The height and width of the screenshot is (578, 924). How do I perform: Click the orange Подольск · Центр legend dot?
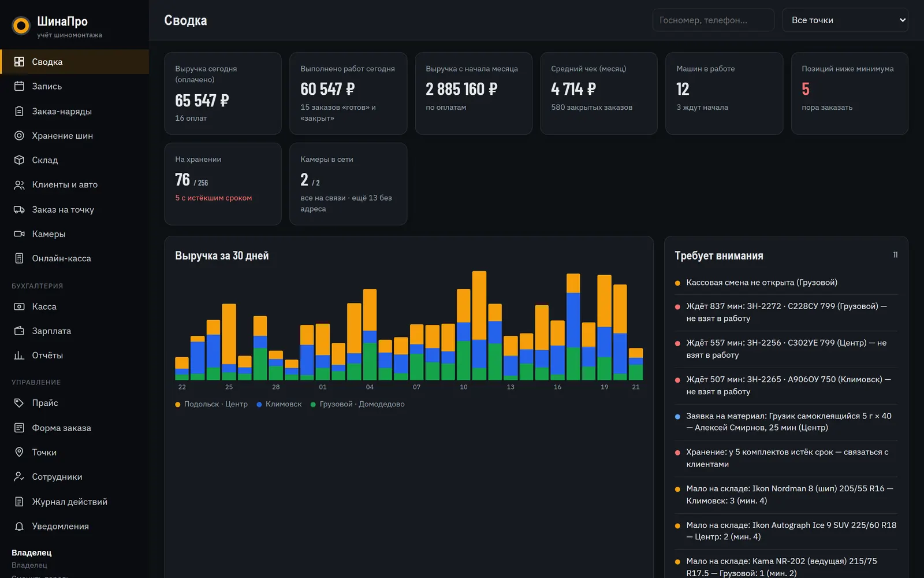[178, 405]
